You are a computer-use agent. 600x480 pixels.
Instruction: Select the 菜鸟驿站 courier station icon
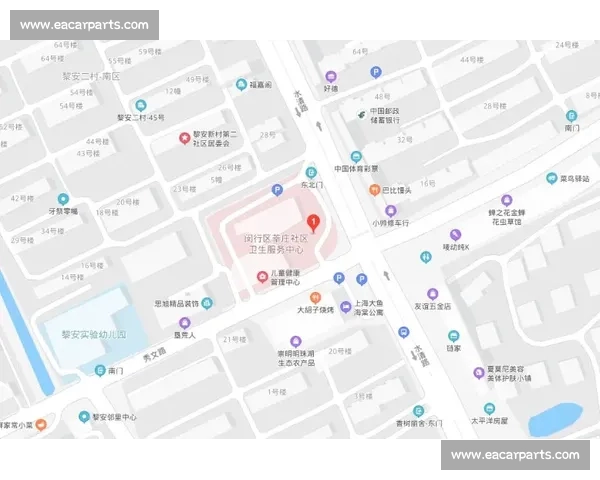tap(551, 178)
